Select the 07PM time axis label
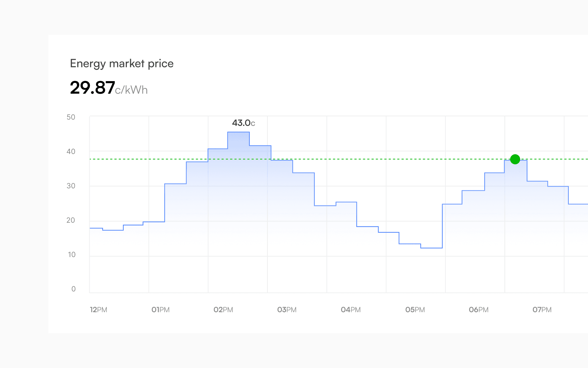Screen dimensions: 588x368 (x=542, y=310)
